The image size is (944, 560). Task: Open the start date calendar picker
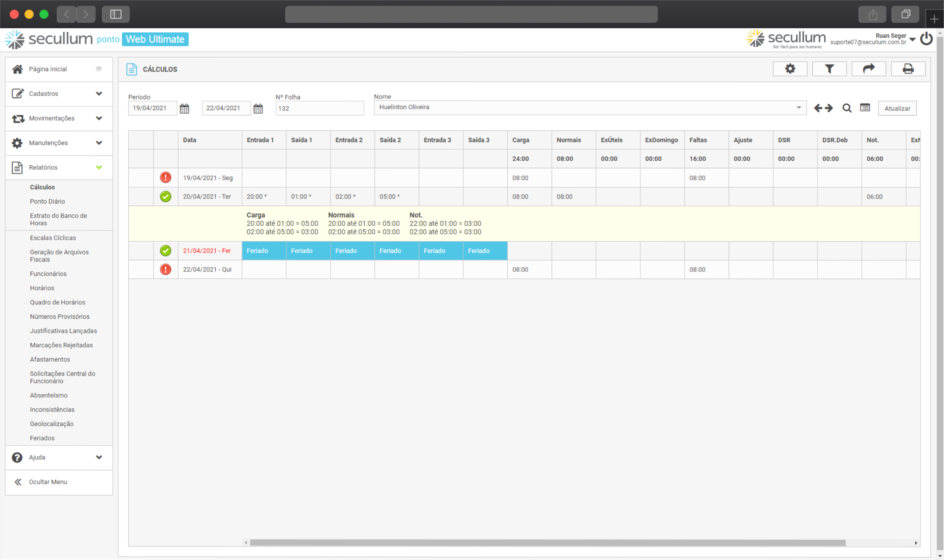tap(184, 109)
